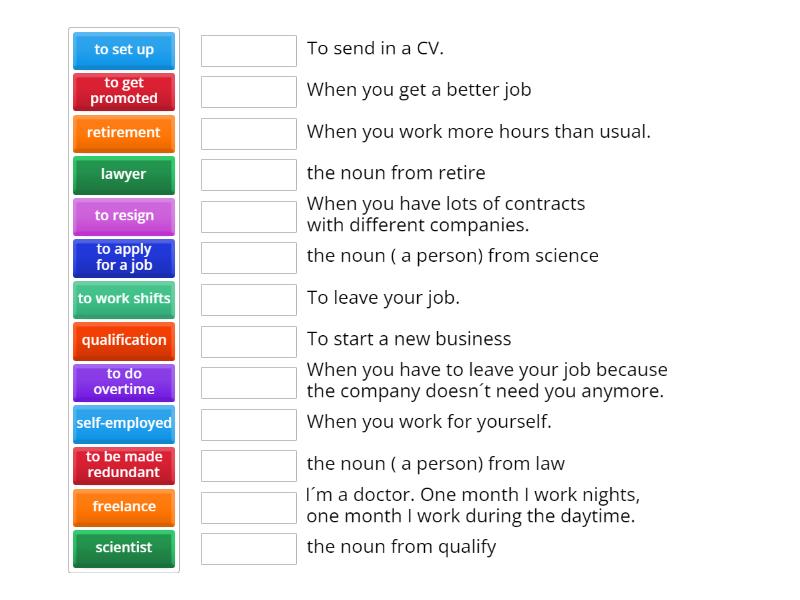This screenshot has width=800, height=600.
Task: Select the answer slot next to "When you get a better job"
Action: coord(248,90)
